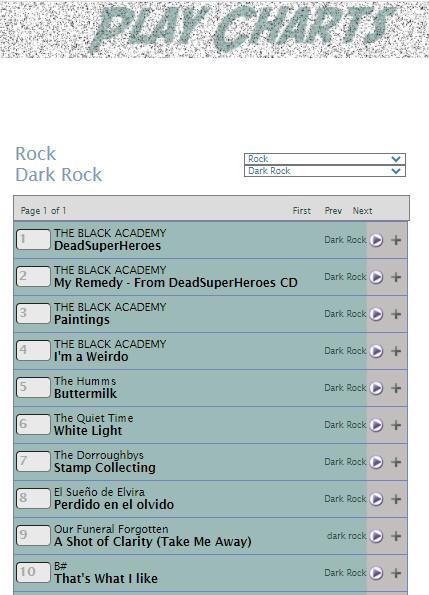The image size is (429, 595).
Task: Add That's What I like with plus
Action: pyautogui.click(x=396, y=573)
